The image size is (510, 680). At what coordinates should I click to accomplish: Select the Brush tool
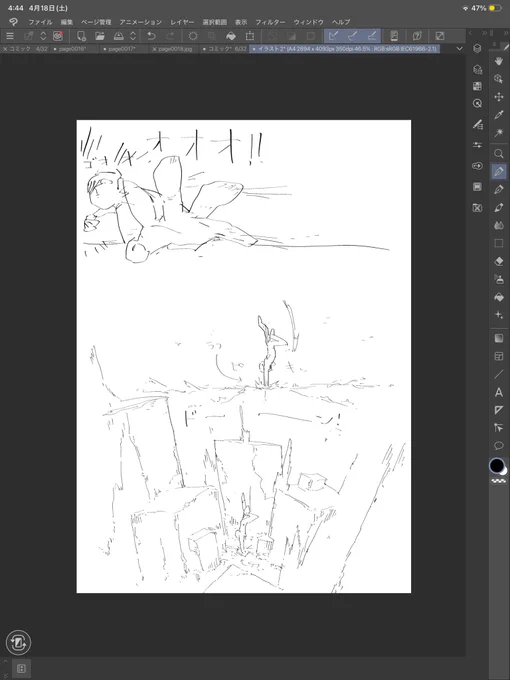(499, 207)
